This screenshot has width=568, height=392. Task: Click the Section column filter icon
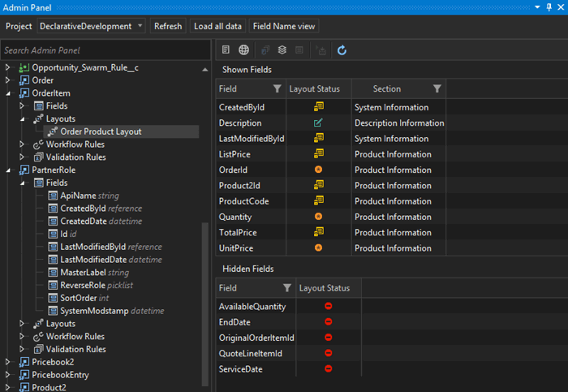tap(437, 88)
